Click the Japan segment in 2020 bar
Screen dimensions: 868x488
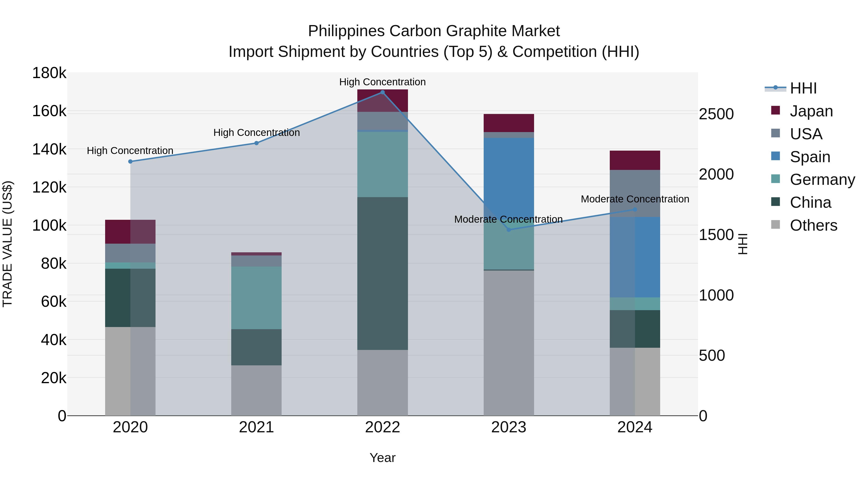130,232
